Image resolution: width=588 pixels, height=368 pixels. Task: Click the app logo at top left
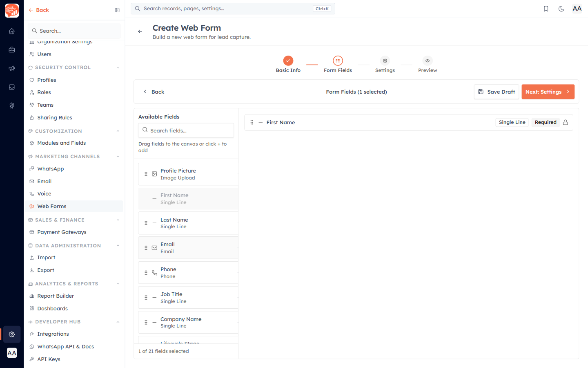pyautogui.click(x=12, y=11)
